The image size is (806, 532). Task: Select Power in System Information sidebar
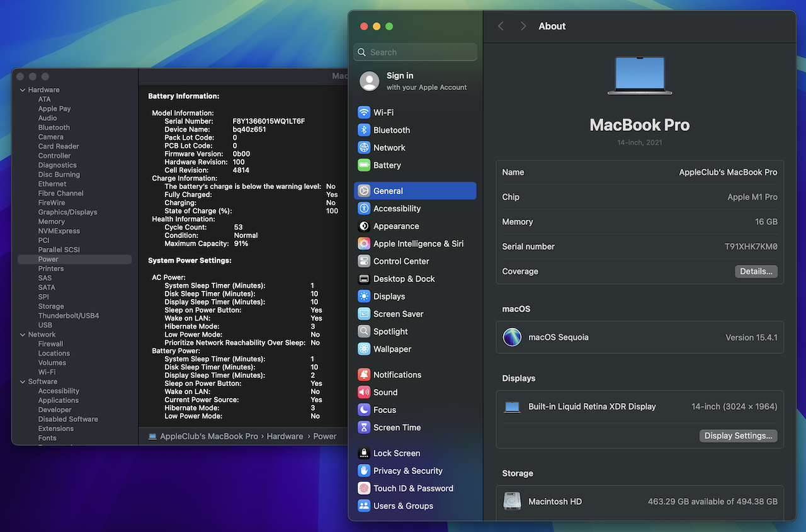pyautogui.click(x=75, y=259)
